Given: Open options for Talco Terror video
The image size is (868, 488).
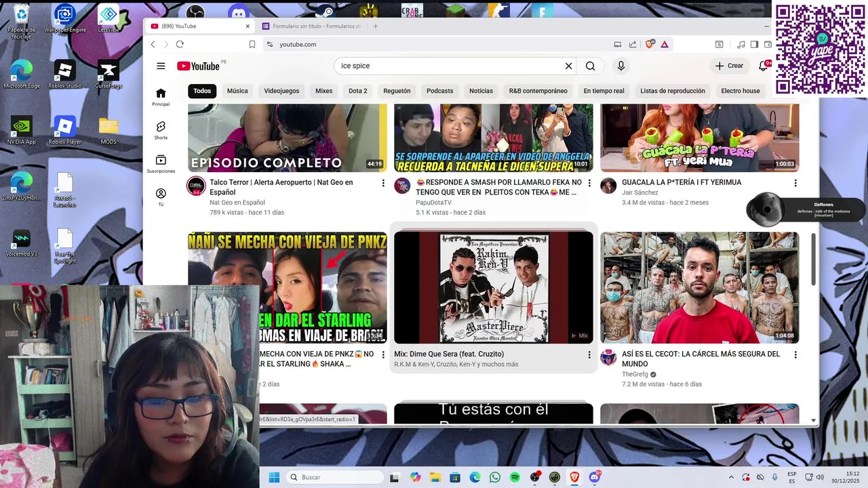Looking at the screenshot, I should [x=383, y=183].
